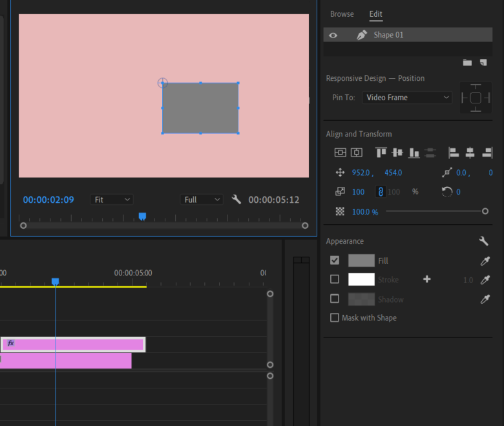Select the Shape 01 layer row
This screenshot has height=426, width=504.
408,35
